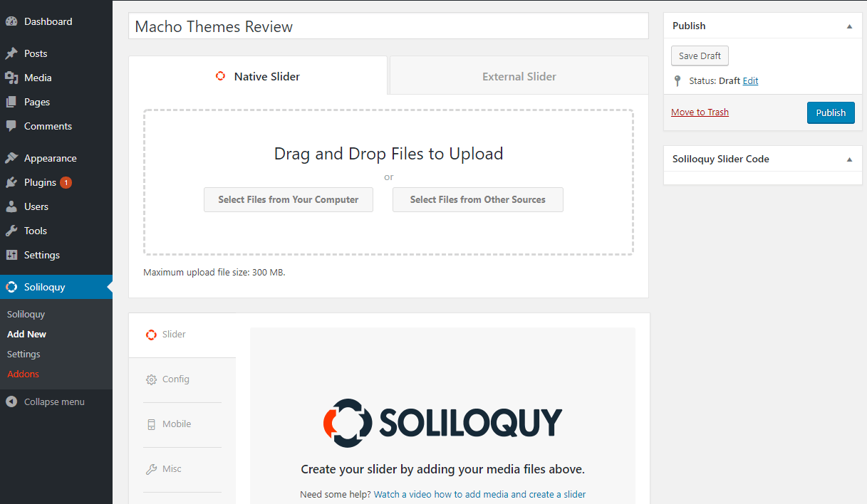Open the Config settings tab
Viewport: 867px width, 504px height.
point(182,379)
